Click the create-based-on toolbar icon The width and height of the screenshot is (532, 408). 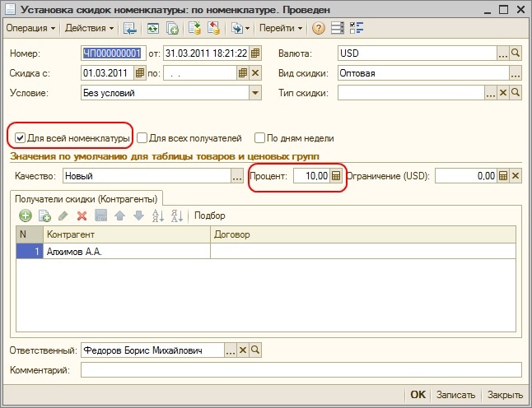tap(237, 28)
